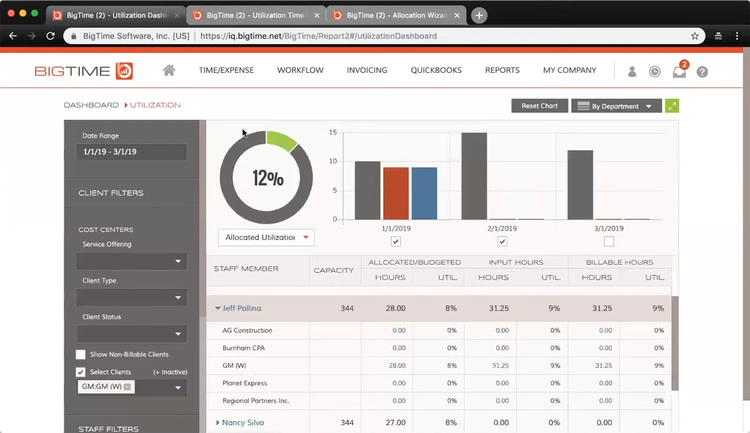Open REPORTS menu
Screen dimensions: 750x433
click(502, 70)
